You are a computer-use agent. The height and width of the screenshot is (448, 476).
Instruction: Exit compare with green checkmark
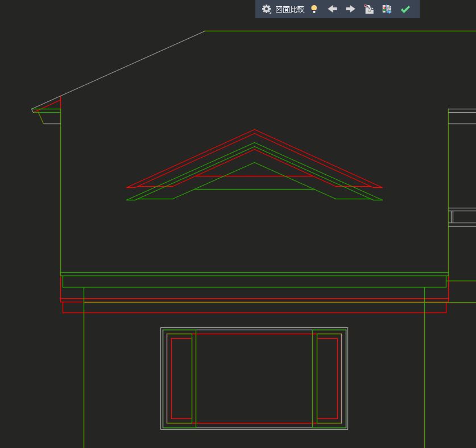tap(405, 10)
